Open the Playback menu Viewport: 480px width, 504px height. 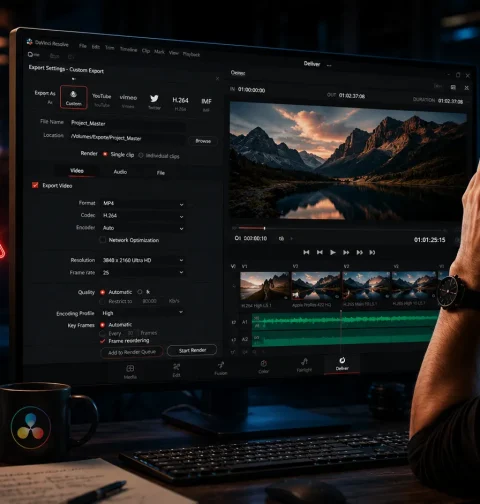(191, 54)
